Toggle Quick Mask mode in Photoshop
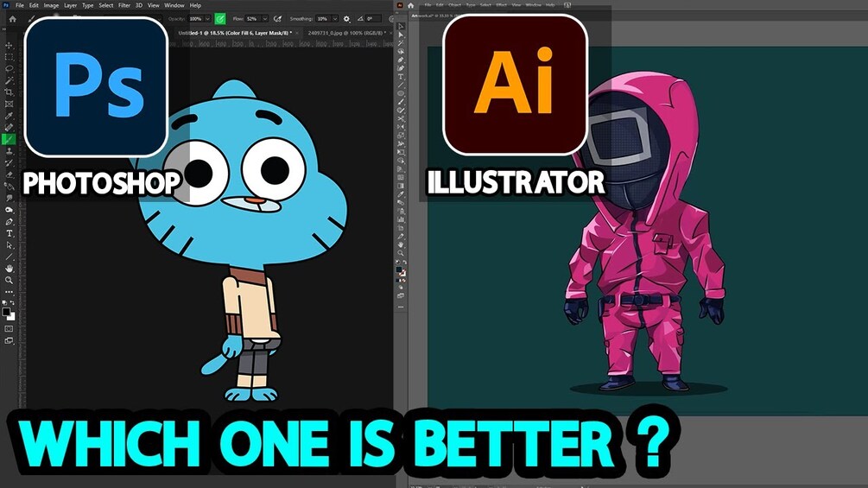The height and width of the screenshot is (488, 868). (x=9, y=328)
